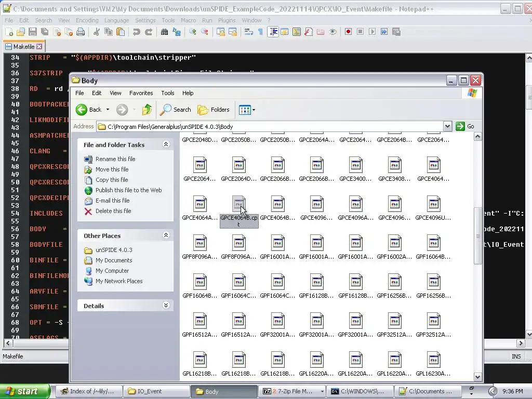Toggle INS mode in Notepad++ status bar

(516, 356)
